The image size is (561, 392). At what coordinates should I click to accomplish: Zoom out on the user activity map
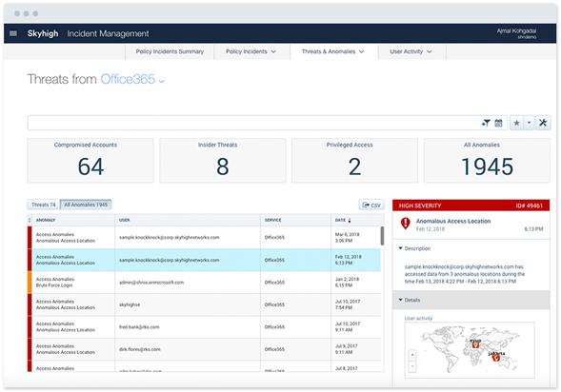coord(412,366)
